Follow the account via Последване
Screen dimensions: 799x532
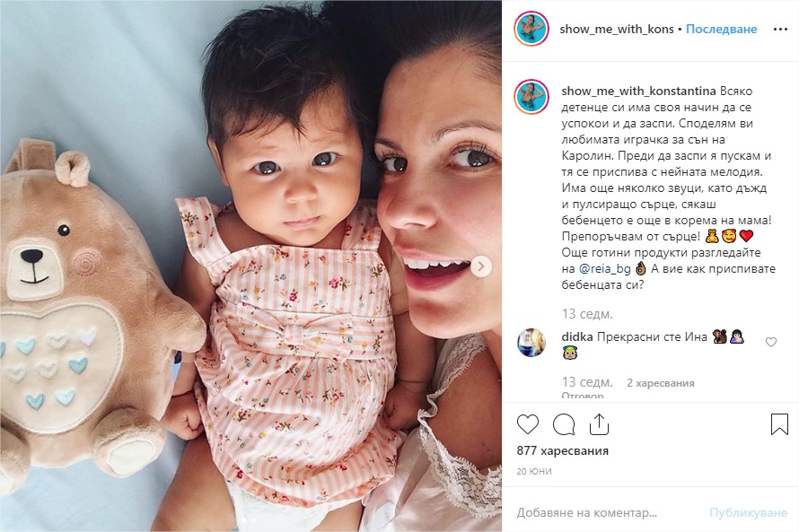point(721,30)
